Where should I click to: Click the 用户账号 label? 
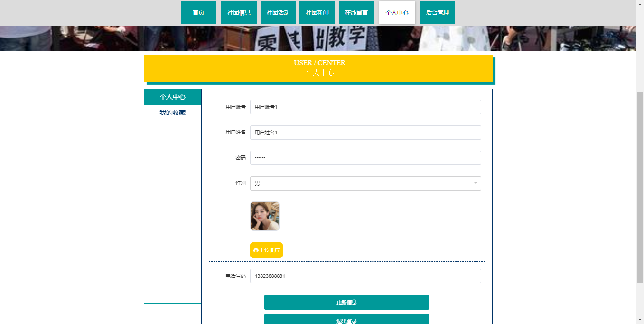click(x=235, y=107)
